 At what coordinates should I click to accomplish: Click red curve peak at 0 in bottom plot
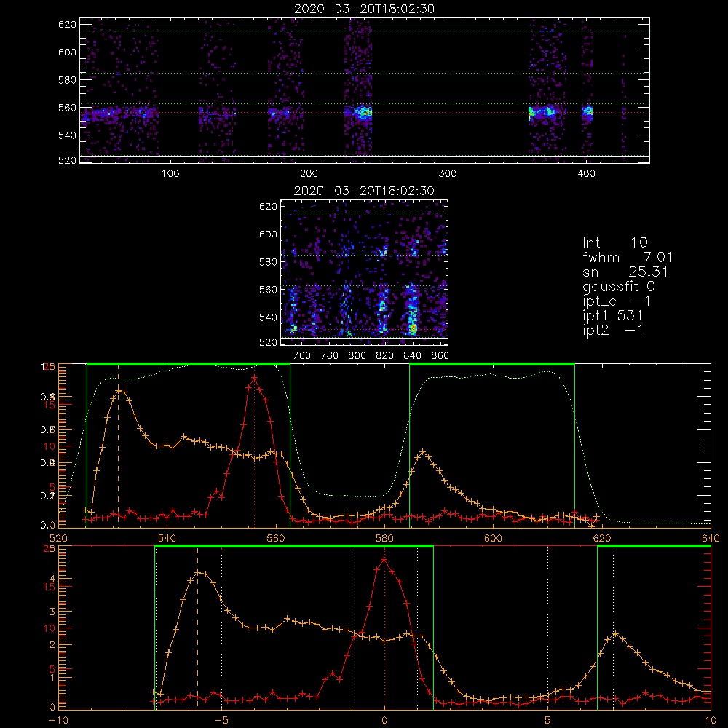pyautogui.click(x=384, y=560)
